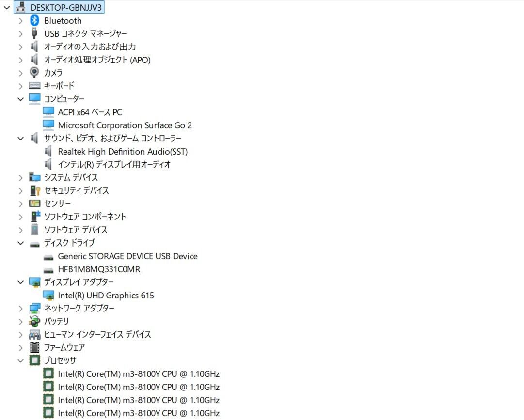Image resolution: width=524 pixels, height=420 pixels.
Task: Select ACPI x64 ベース PC entry
Action: (x=90, y=112)
